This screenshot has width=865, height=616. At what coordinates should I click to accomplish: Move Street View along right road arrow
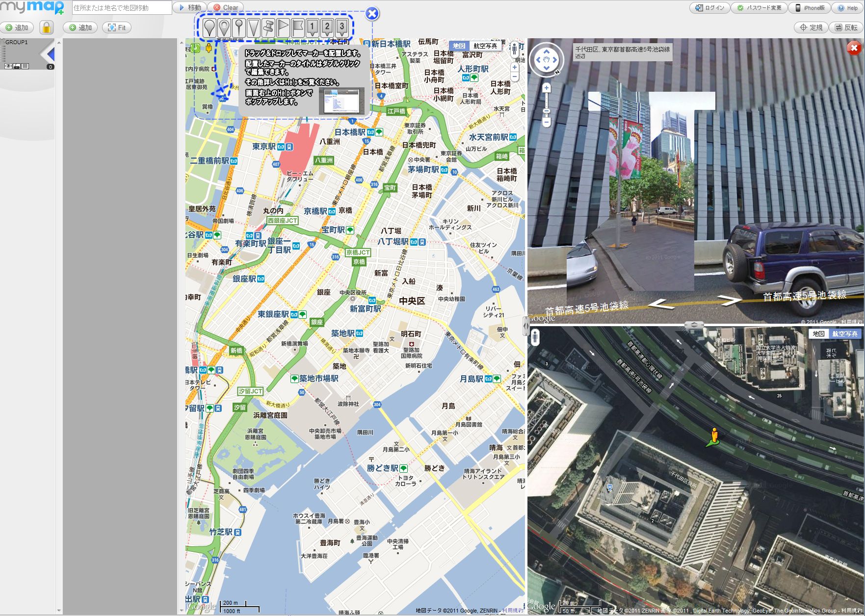point(731,300)
